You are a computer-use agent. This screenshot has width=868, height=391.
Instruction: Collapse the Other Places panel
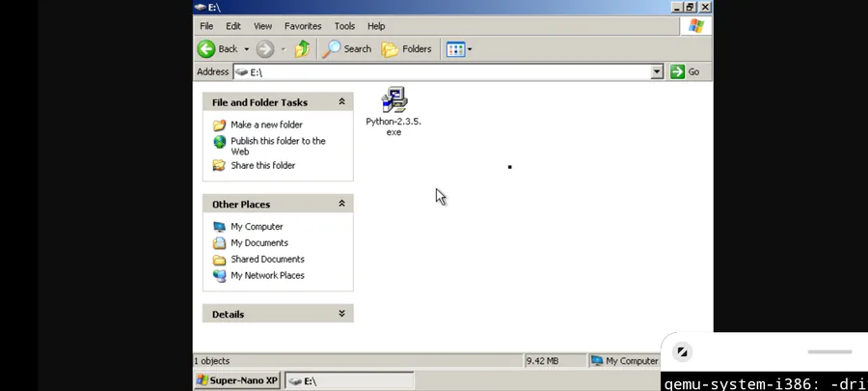341,204
